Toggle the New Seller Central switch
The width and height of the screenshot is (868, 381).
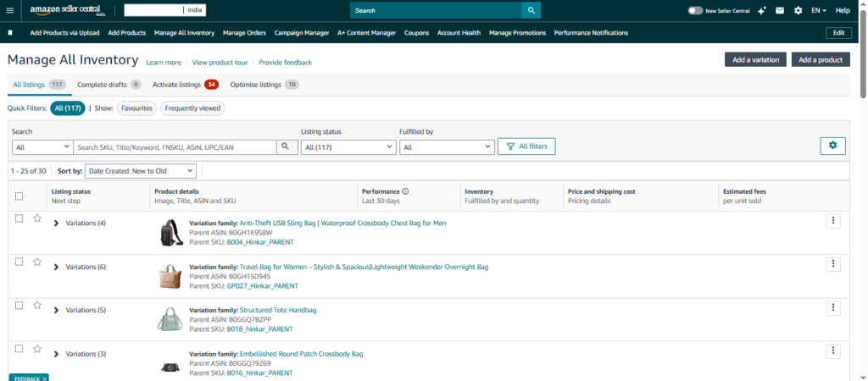[x=695, y=10]
